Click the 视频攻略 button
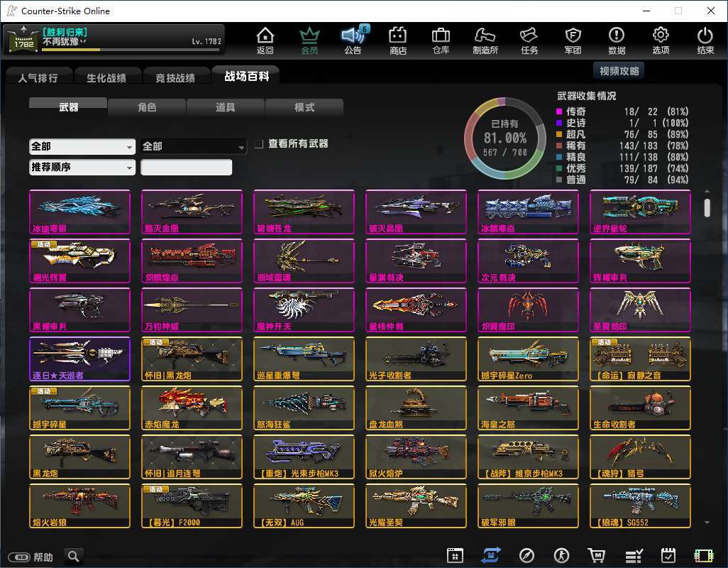This screenshot has width=728, height=568. point(619,71)
